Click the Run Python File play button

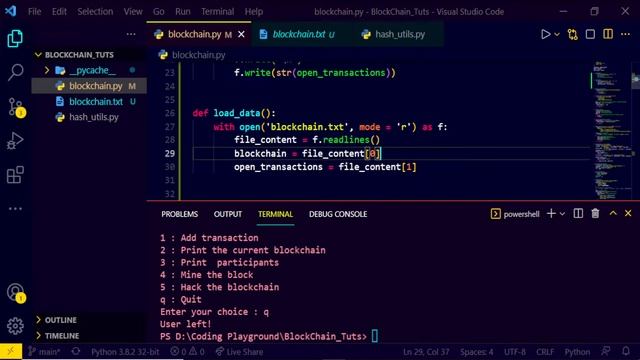click(545, 34)
